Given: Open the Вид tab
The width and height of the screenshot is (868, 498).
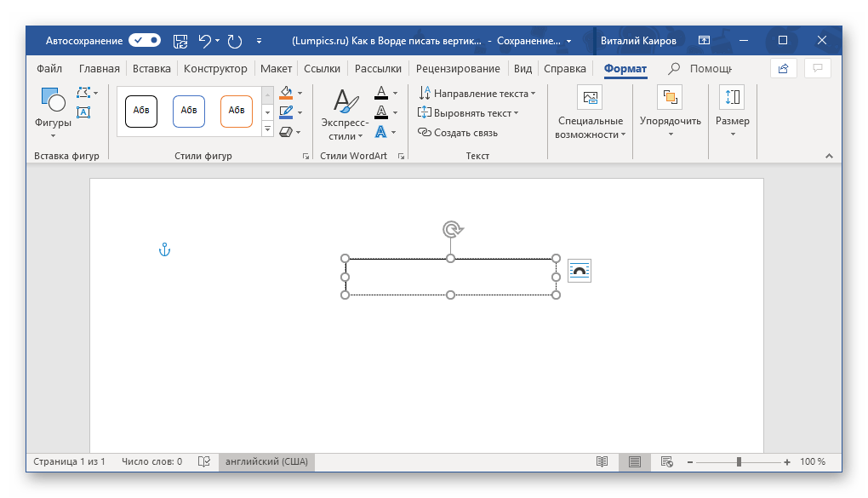Looking at the screenshot, I should pyautogui.click(x=523, y=69).
